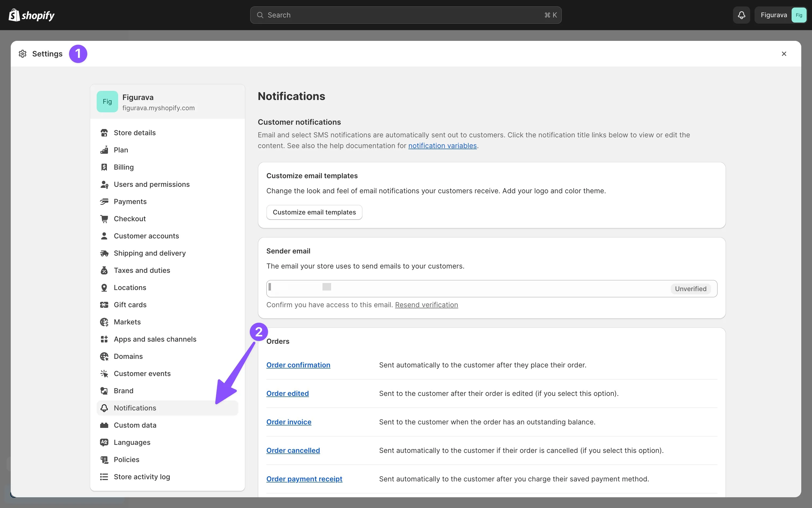Click the Users and permissions icon
The height and width of the screenshot is (508, 812).
point(104,184)
